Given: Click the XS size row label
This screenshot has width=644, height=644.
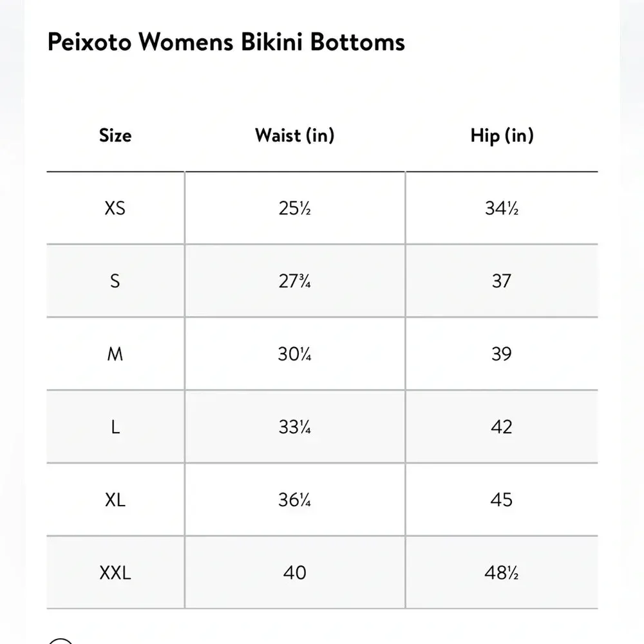Looking at the screenshot, I should [115, 209].
